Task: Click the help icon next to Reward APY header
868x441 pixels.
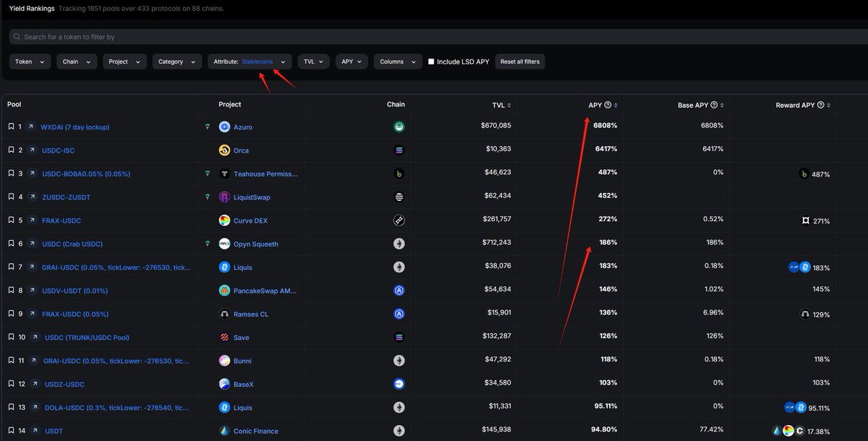Action: click(x=821, y=105)
